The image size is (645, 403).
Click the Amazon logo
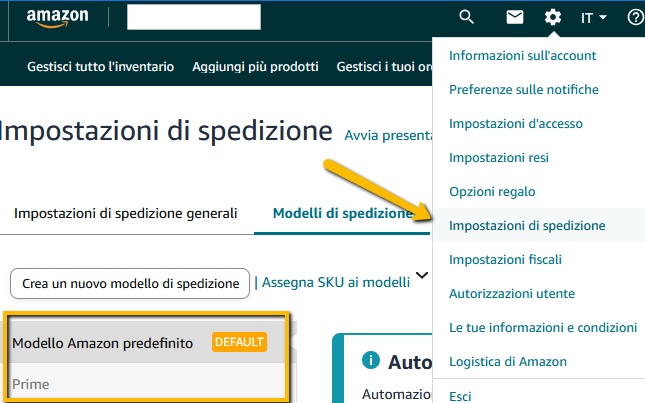[57, 18]
